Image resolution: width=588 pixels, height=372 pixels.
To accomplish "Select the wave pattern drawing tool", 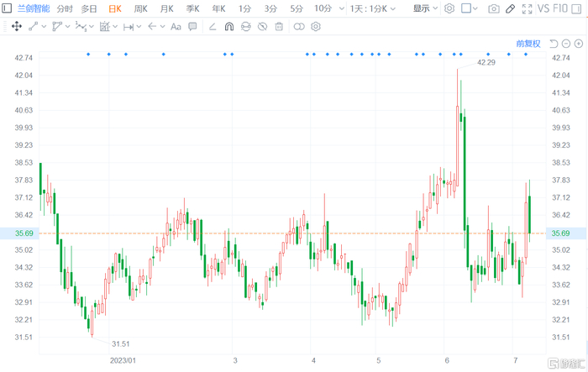I will tap(81, 26).
